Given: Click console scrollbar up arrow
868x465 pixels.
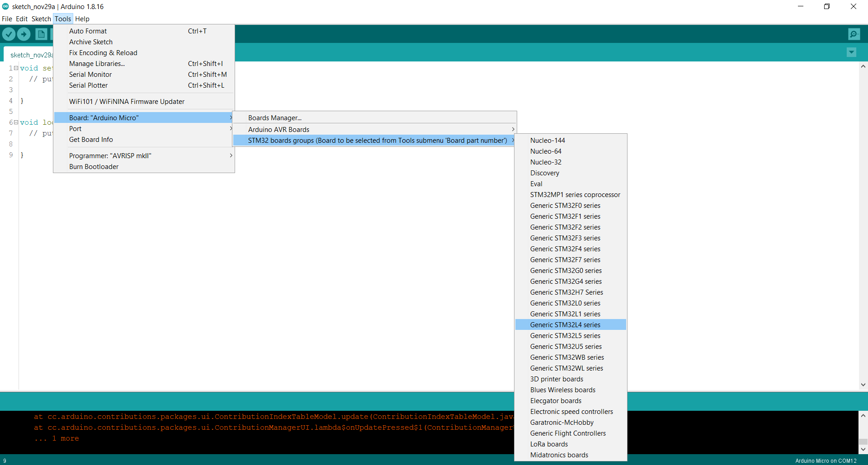Looking at the screenshot, I should coord(863,416).
